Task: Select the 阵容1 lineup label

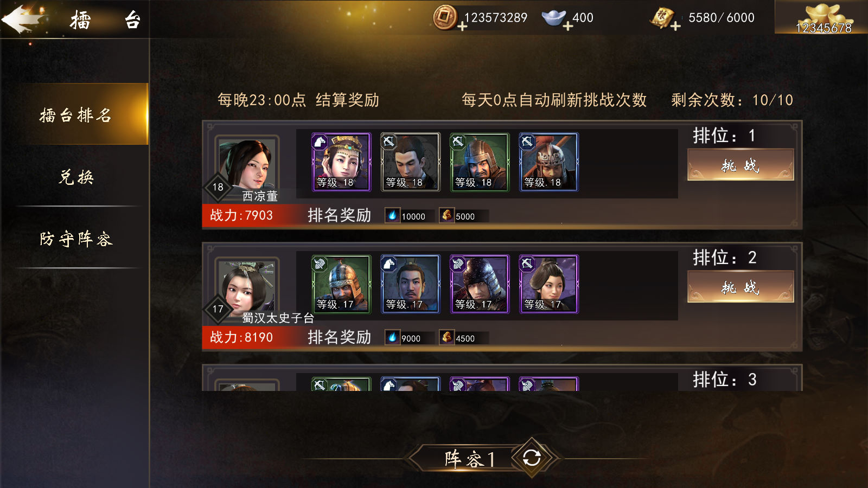Action: pos(470,459)
